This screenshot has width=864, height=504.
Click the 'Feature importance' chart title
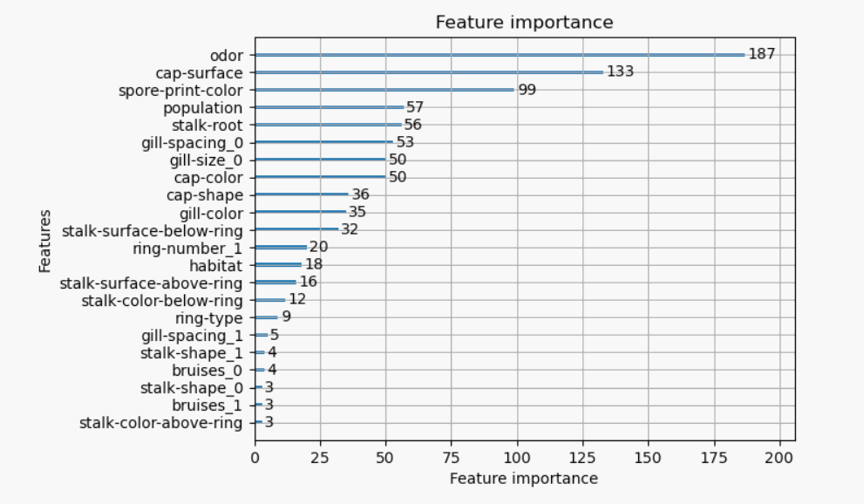coord(524,23)
